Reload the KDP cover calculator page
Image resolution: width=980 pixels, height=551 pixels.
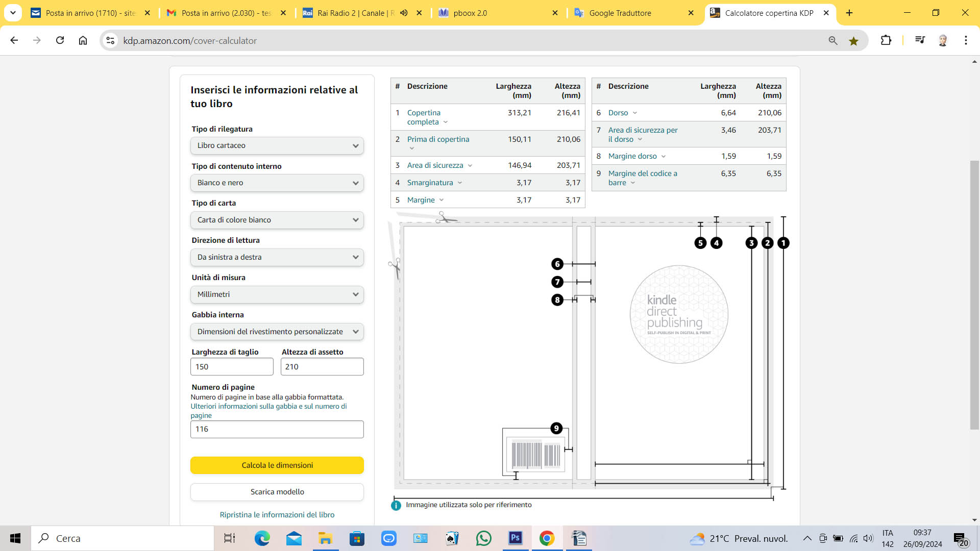pyautogui.click(x=60, y=40)
